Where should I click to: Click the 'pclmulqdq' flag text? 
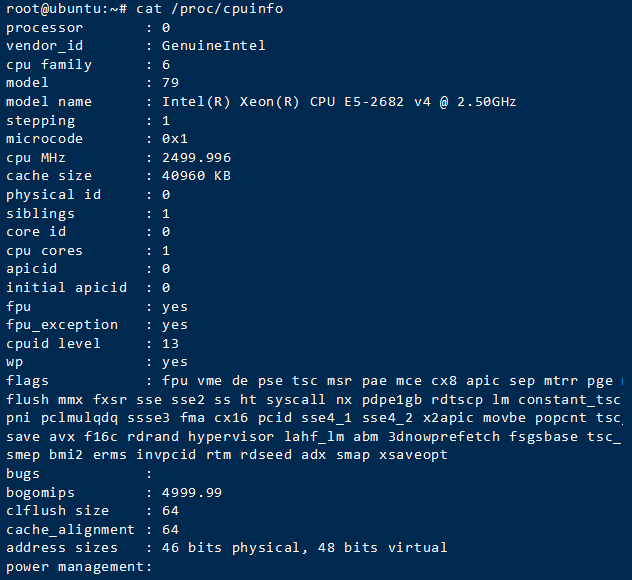point(74,418)
